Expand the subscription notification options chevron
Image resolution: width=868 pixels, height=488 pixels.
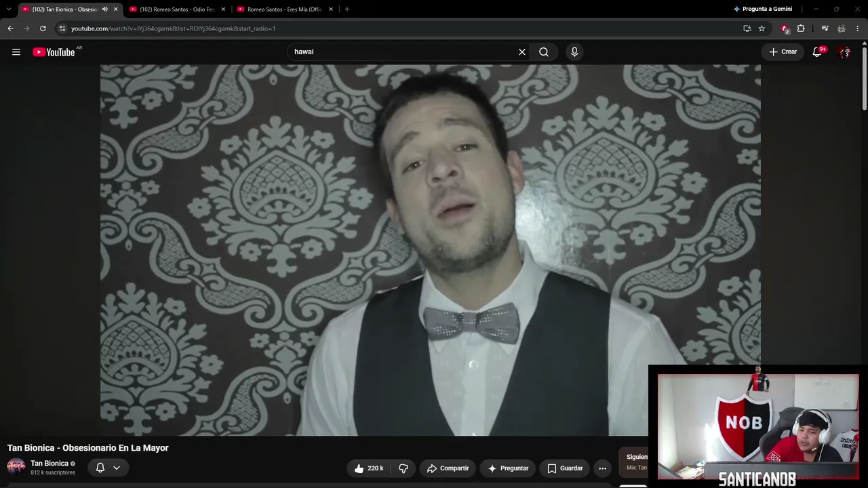tap(117, 468)
